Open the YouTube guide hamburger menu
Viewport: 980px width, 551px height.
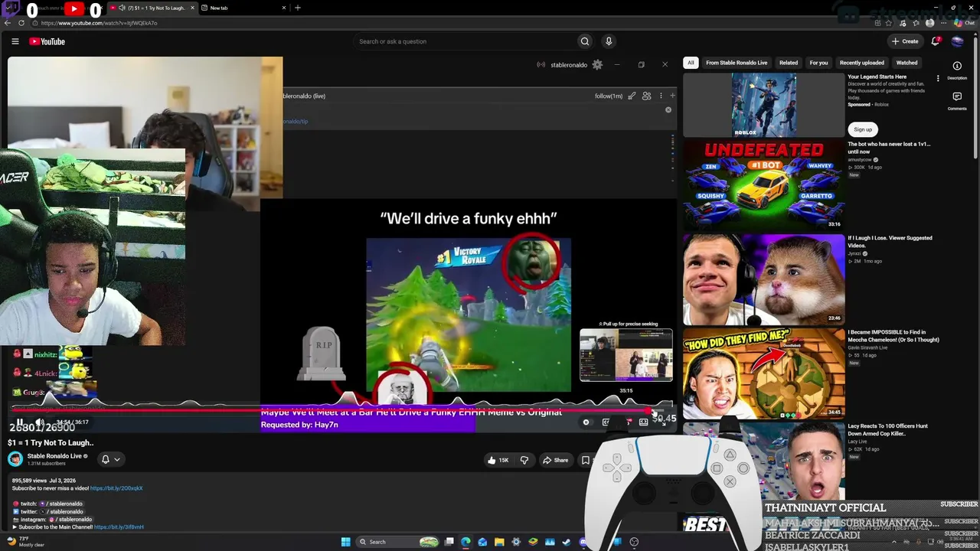click(15, 41)
